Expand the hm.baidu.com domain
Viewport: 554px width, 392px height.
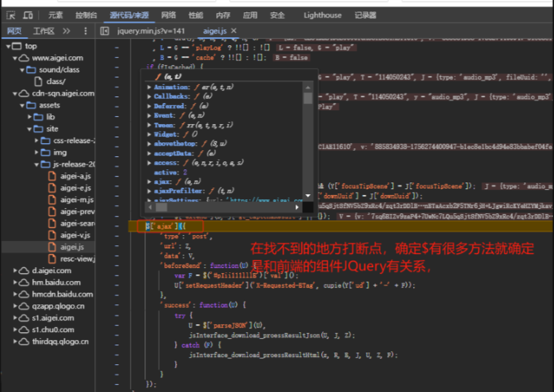pos(15,283)
